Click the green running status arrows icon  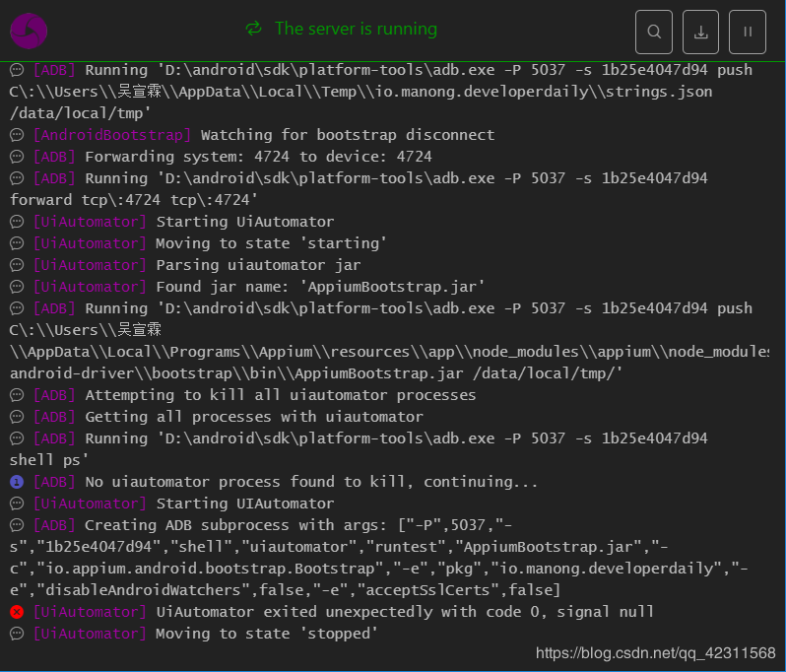coord(254,29)
